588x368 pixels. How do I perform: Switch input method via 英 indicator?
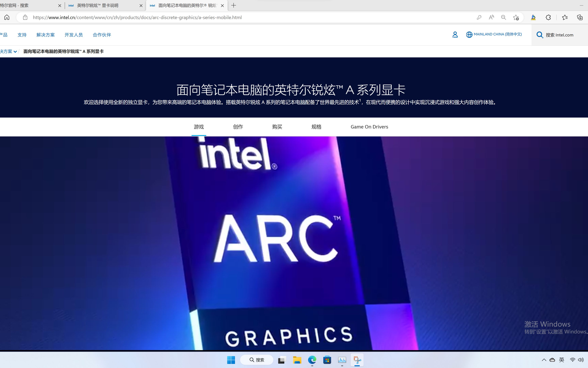(561, 360)
